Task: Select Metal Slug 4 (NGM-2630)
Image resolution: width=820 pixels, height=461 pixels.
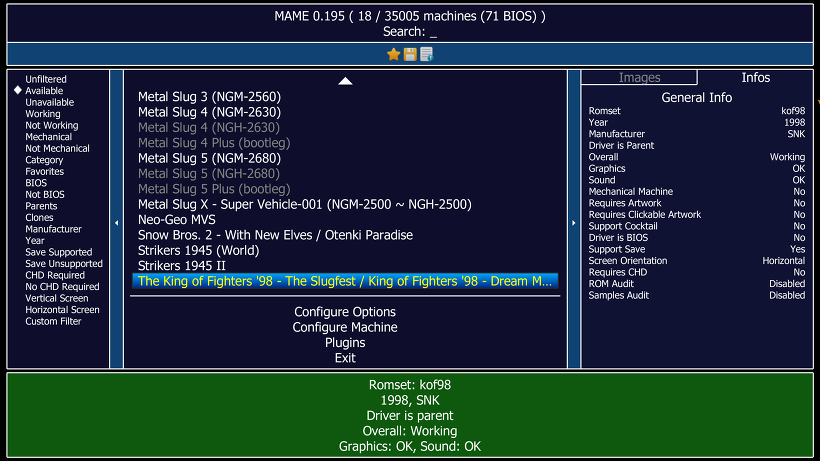Action: (209, 112)
